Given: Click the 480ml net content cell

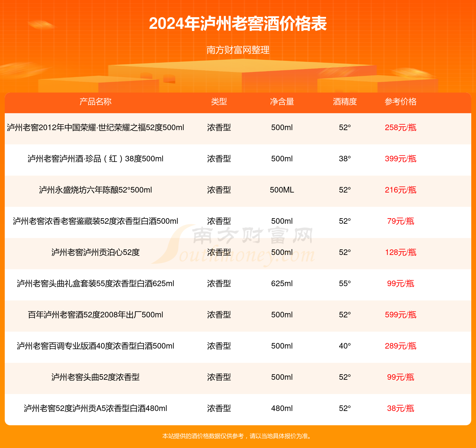Looking at the screenshot, I should click(x=282, y=408).
